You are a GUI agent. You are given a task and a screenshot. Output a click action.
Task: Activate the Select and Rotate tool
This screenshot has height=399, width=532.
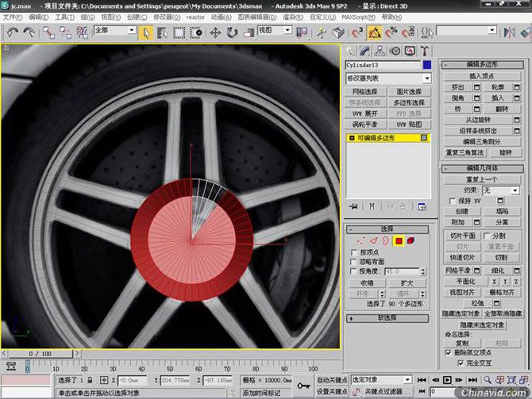point(232,33)
